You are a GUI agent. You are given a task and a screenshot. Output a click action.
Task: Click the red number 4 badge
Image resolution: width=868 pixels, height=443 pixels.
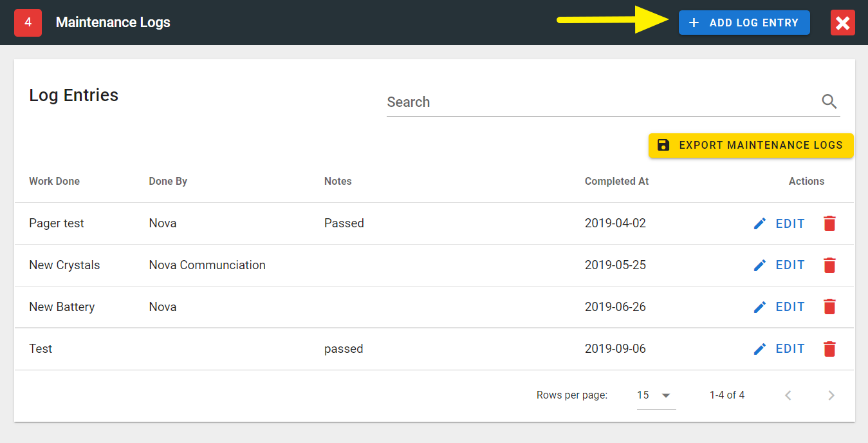(x=28, y=23)
